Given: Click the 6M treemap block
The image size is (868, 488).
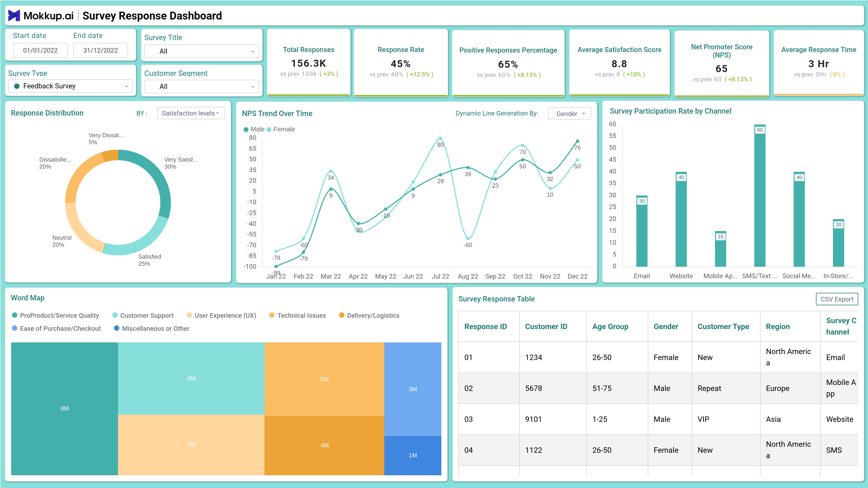Looking at the screenshot, I should pos(191,378).
